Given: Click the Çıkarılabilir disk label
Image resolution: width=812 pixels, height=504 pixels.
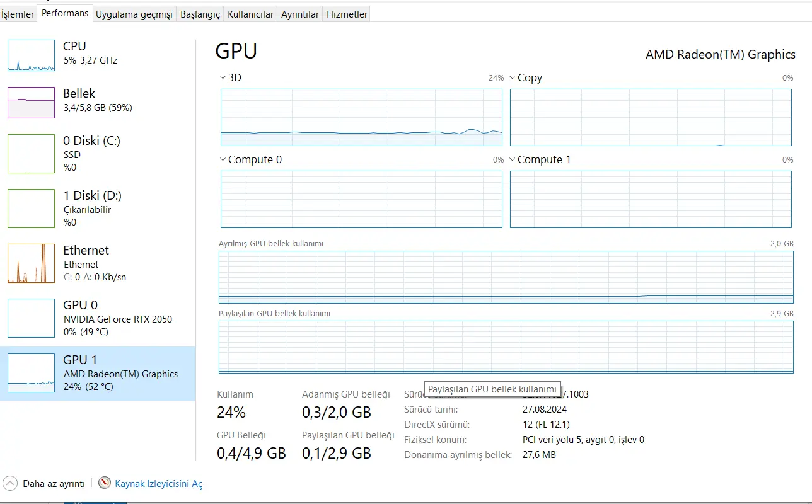Looking at the screenshot, I should tap(87, 210).
